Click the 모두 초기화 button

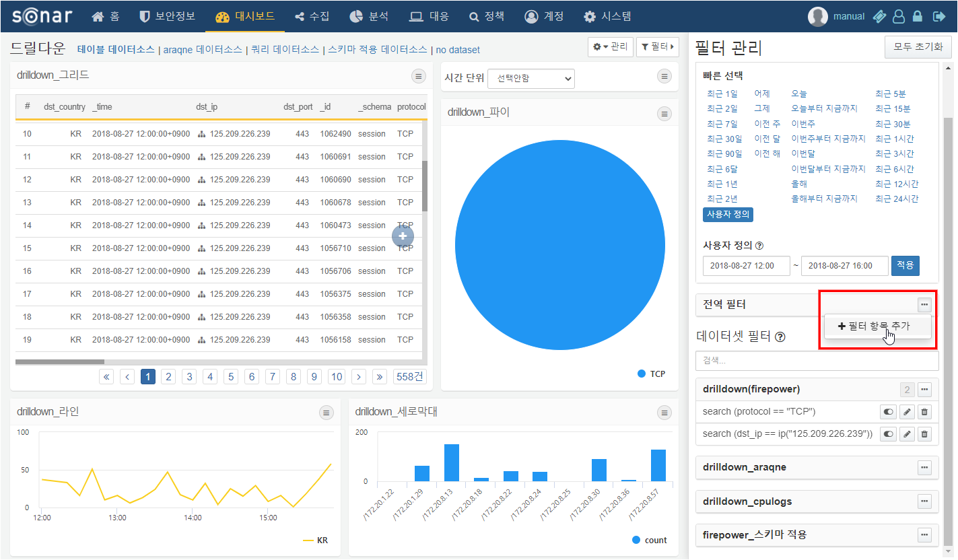point(918,47)
